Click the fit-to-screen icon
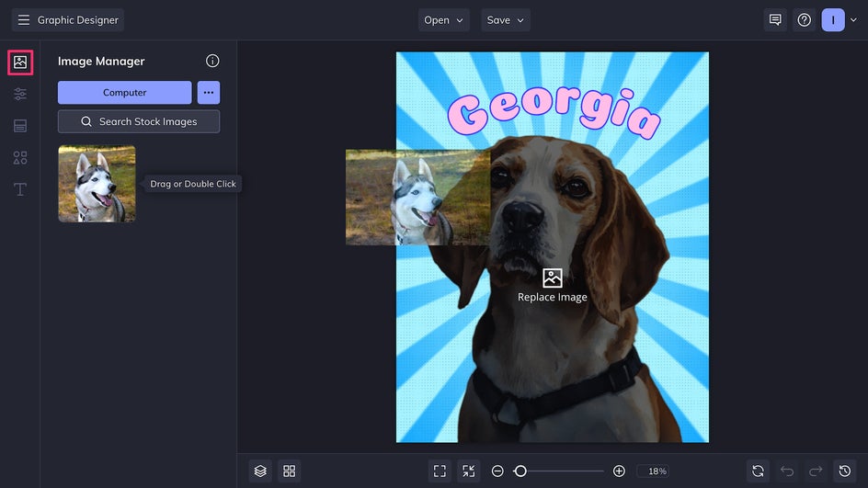The height and width of the screenshot is (488, 868). pyautogui.click(x=440, y=471)
